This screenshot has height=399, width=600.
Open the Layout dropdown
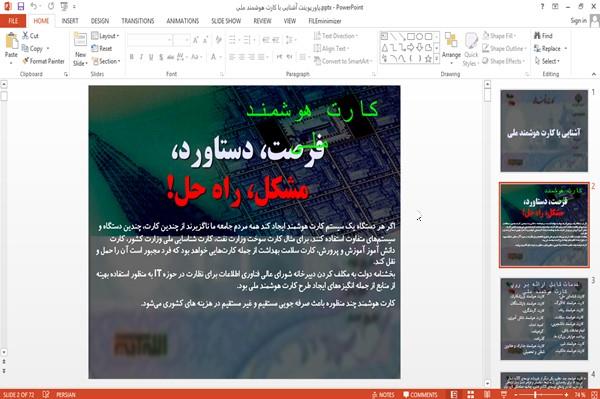click(105, 36)
